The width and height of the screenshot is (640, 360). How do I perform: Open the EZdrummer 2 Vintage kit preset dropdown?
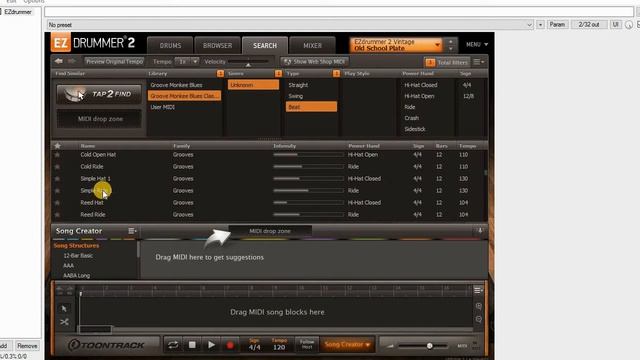pyautogui.click(x=396, y=45)
